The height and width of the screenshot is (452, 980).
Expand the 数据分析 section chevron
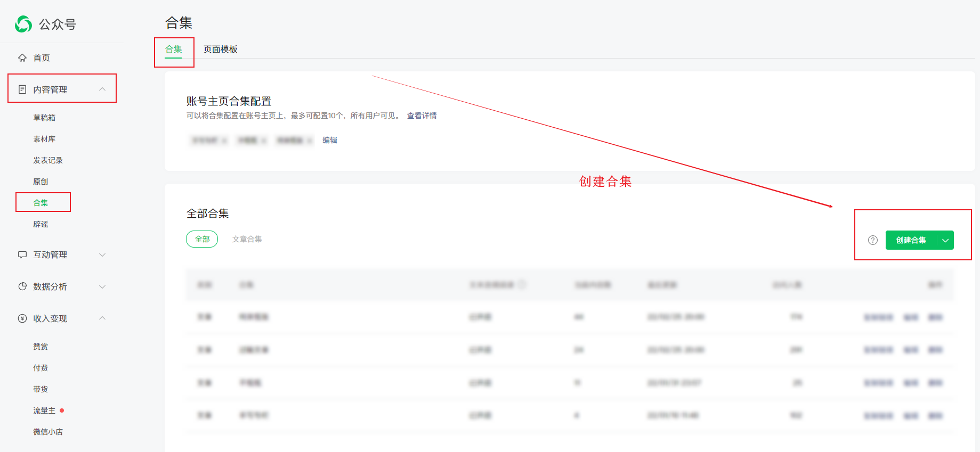click(x=102, y=286)
